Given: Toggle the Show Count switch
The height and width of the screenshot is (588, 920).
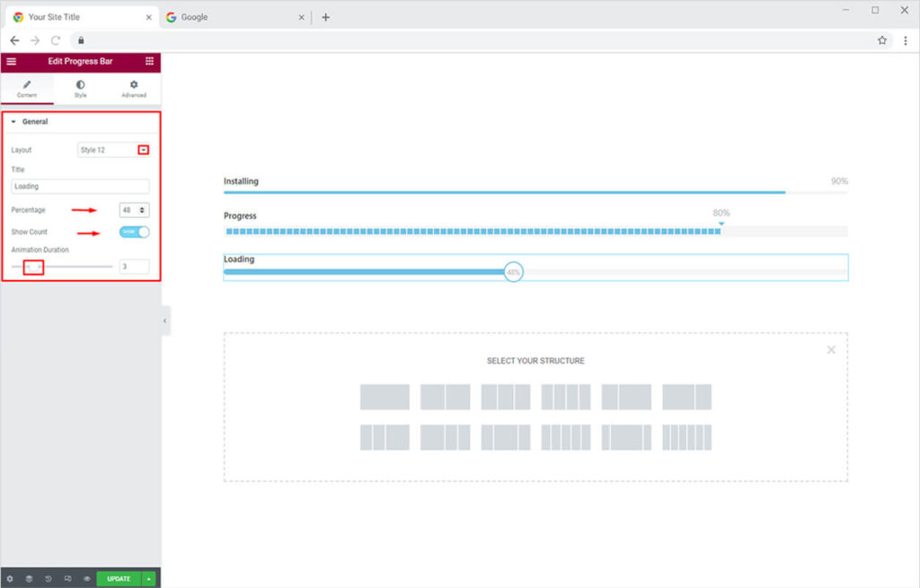Looking at the screenshot, I should pyautogui.click(x=134, y=232).
